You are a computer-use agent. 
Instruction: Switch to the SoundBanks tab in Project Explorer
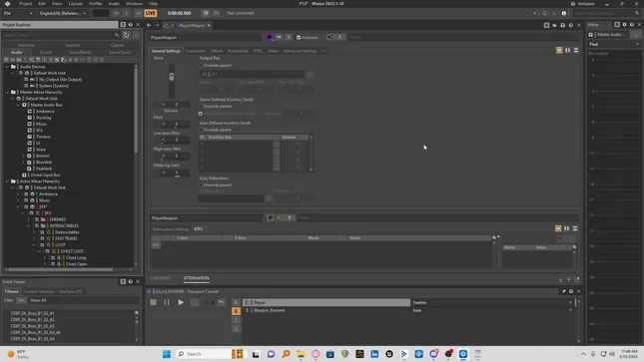click(x=80, y=52)
